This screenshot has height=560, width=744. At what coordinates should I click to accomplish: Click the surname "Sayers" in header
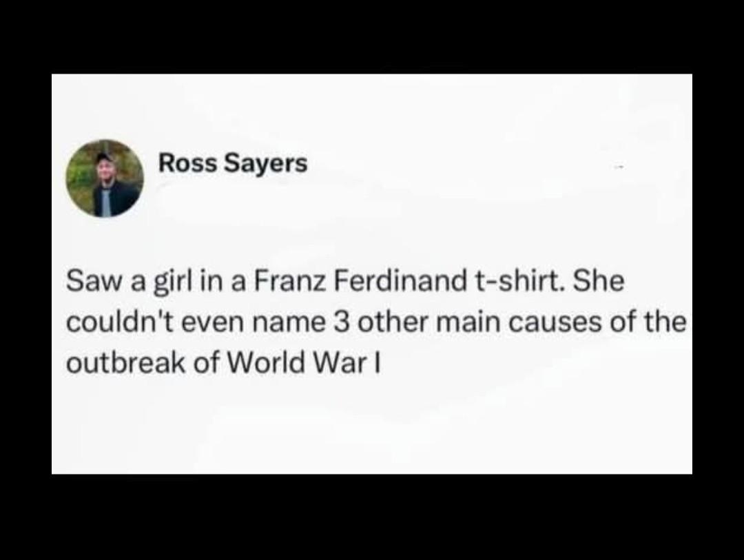pyautogui.click(x=265, y=165)
